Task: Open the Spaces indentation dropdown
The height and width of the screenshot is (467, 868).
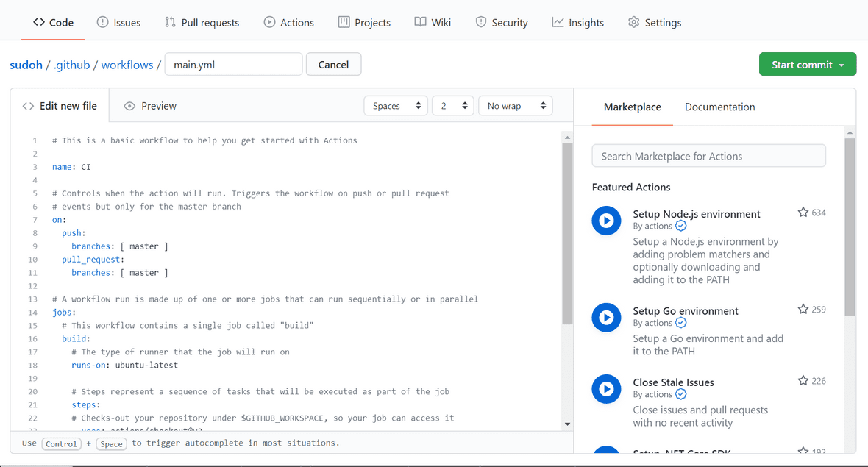Action: 396,105
